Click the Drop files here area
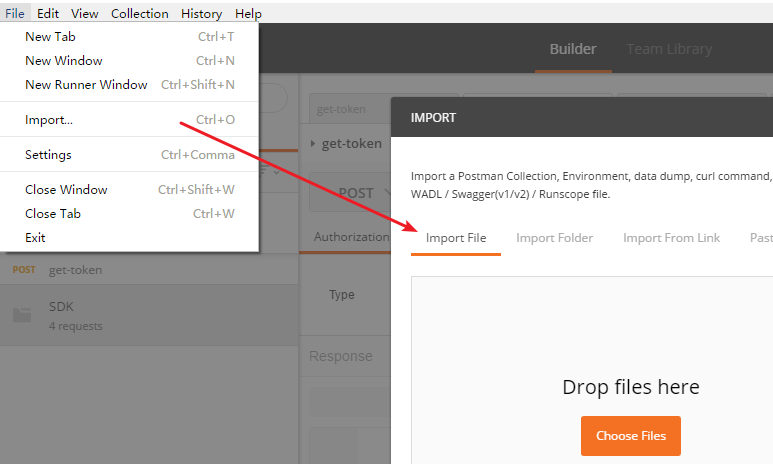This screenshot has height=464, width=773. (631, 387)
